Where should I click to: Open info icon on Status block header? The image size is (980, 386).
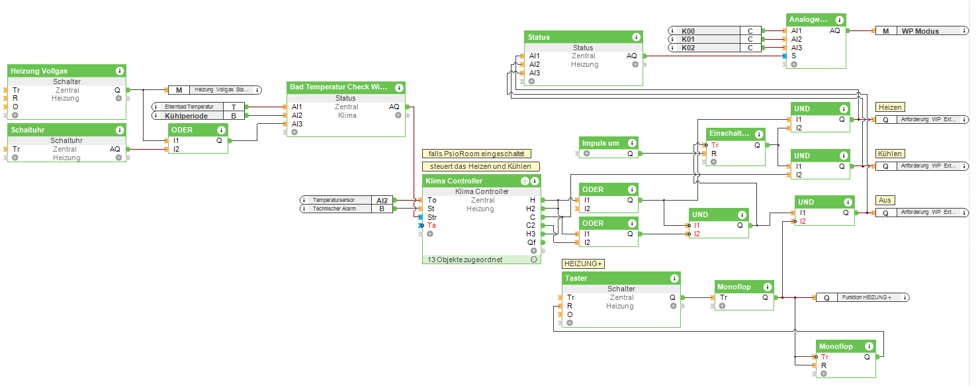636,37
